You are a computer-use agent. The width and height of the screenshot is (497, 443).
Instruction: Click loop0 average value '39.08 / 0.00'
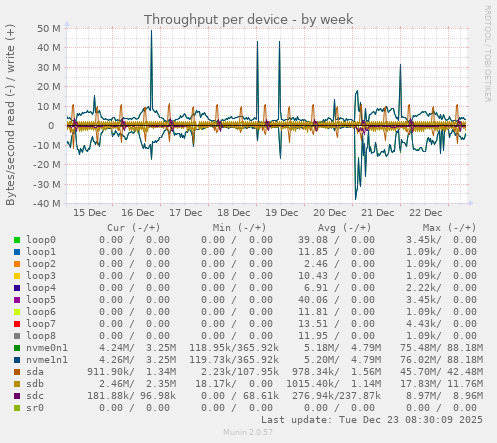pos(336,240)
